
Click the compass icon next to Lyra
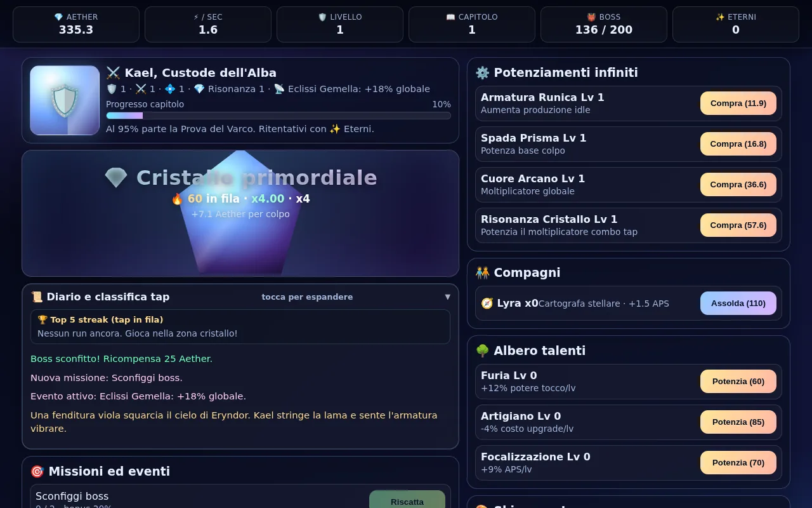pyautogui.click(x=487, y=304)
